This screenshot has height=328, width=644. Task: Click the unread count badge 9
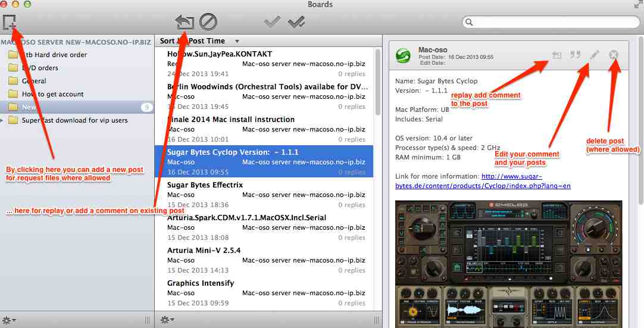coord(146,107)
